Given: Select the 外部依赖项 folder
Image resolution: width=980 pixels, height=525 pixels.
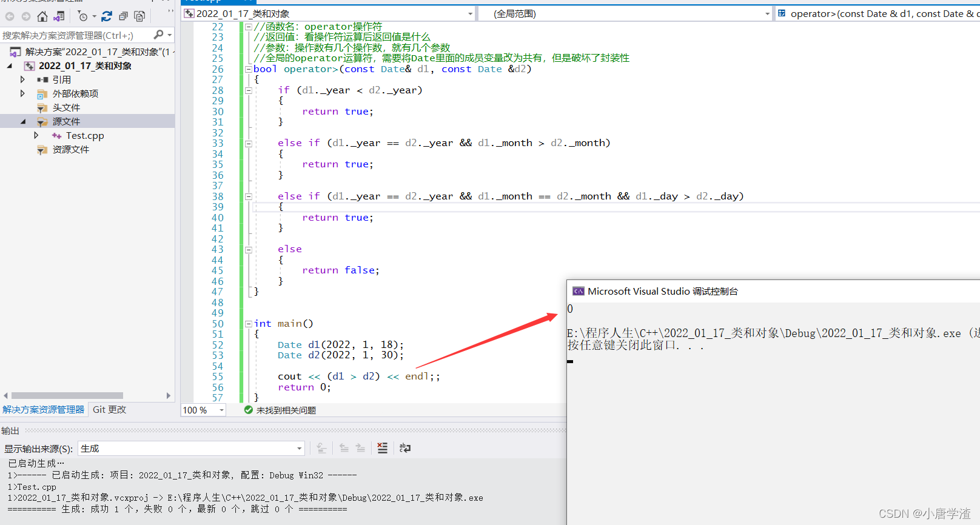Looking at the screenshot, I should pos(75,93).
